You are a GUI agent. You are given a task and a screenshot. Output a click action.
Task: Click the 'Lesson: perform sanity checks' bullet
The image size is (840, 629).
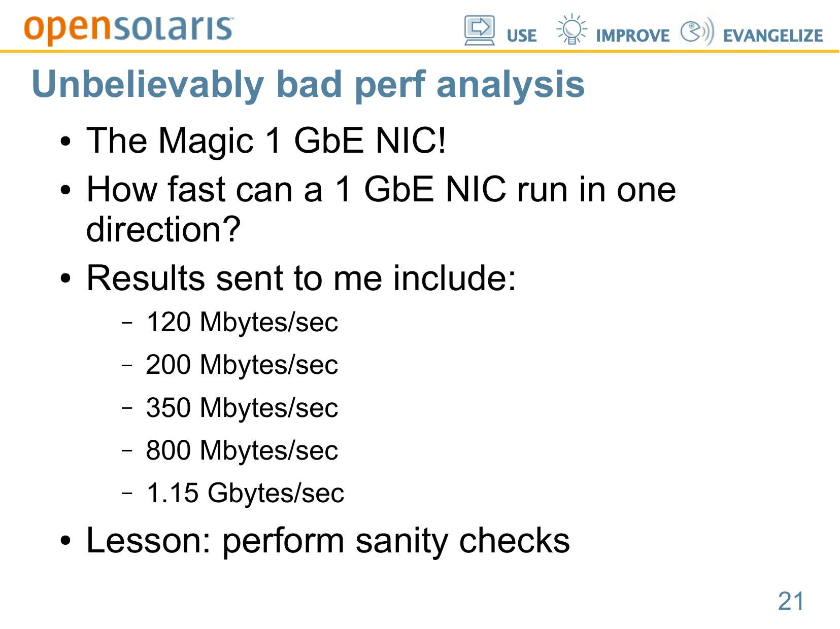coord(328,541)
